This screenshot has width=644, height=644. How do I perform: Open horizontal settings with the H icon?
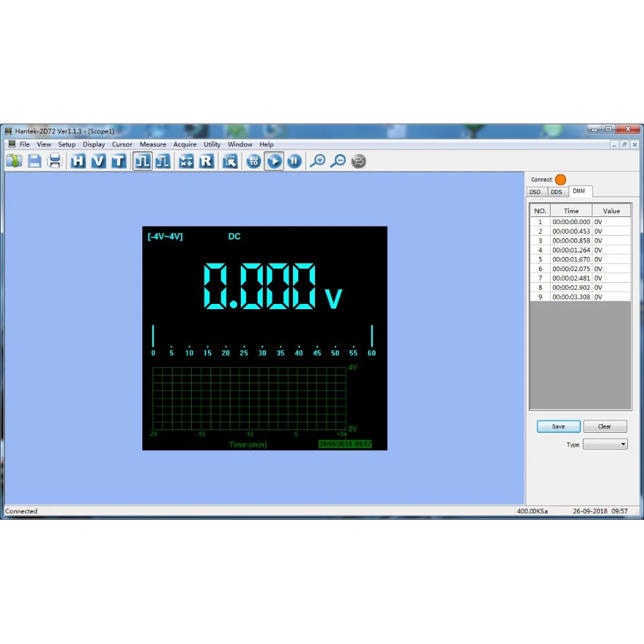(78, 160)
